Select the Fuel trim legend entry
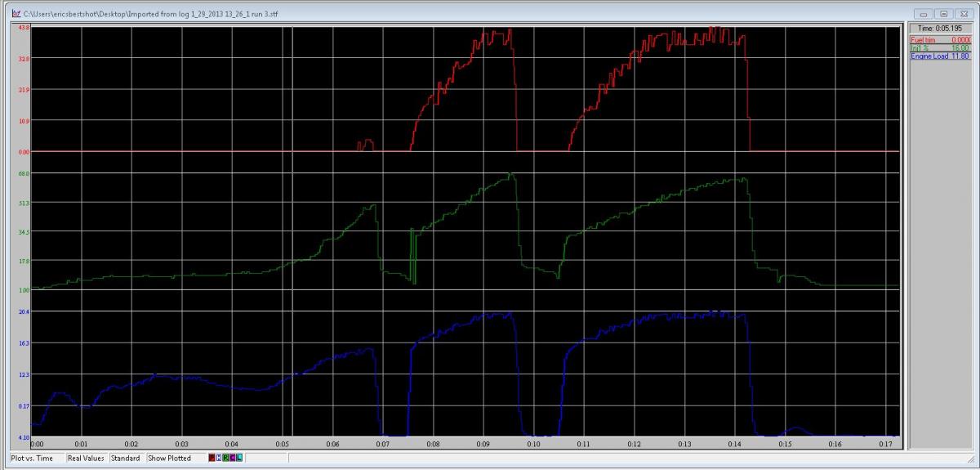Viewport: 980px width, 470px height. click(939, 39)
